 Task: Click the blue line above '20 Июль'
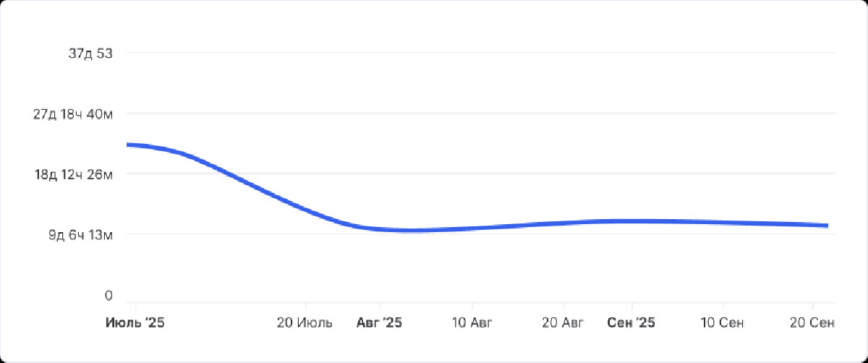pyautogui.click(x=305, y=210)
